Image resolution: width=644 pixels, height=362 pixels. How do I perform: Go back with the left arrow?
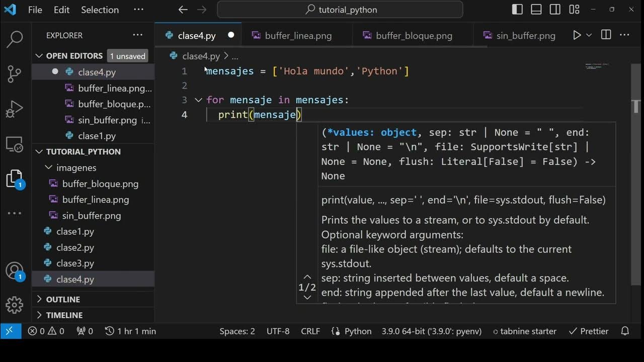coord(183,10)
